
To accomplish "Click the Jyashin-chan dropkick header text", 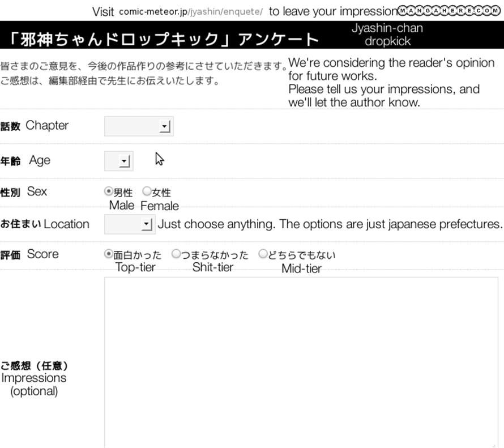I will click(387, 35).
